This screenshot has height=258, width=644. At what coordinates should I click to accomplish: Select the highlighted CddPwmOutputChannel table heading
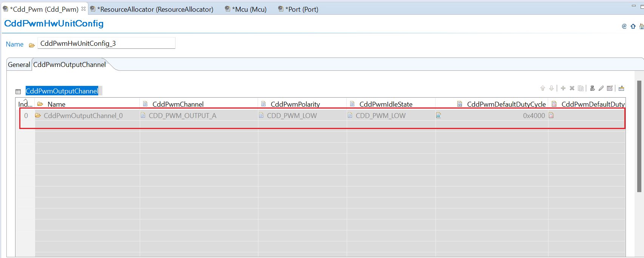click(62, 91)
